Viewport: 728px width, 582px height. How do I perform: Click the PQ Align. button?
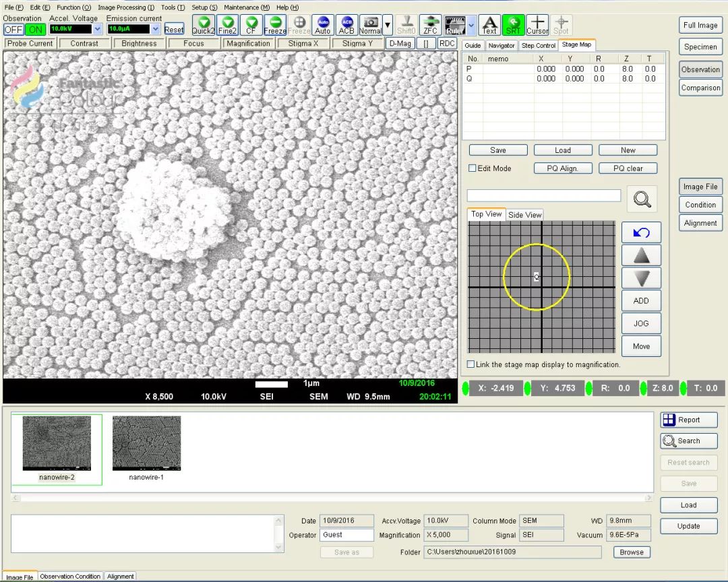coord(563,168)
